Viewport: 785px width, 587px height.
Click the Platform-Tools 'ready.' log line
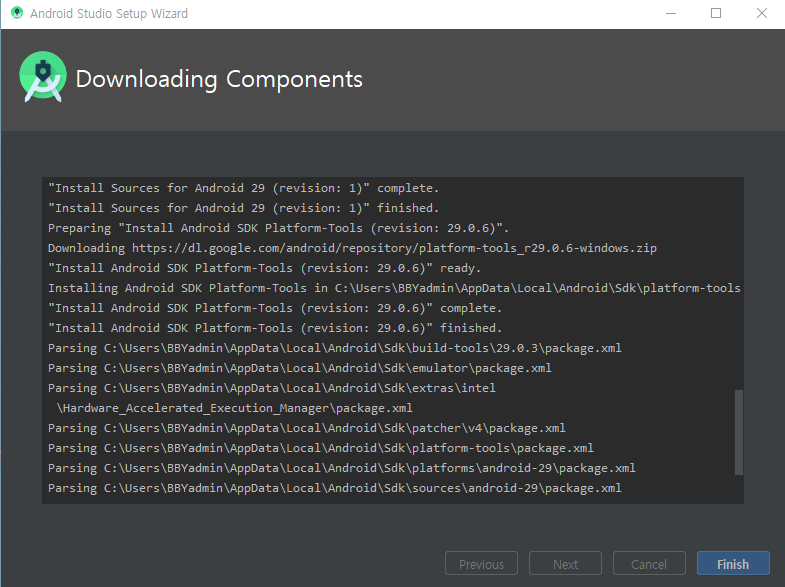coord(264,268)
